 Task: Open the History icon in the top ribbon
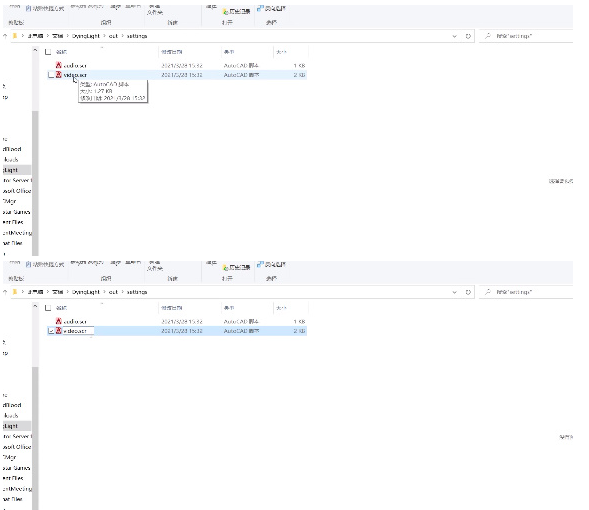coord(225,12)
